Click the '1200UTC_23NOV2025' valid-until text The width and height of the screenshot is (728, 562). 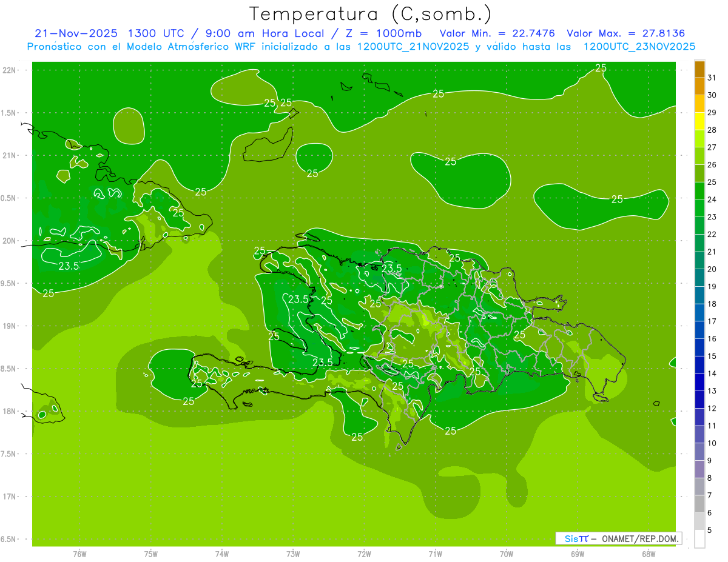coord(639,47)
